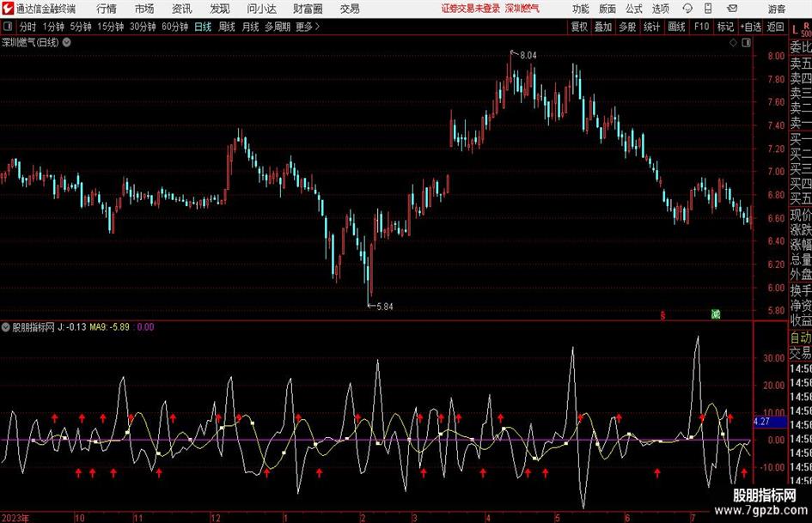Toggle the left sidebar panel icon

tap(8, 27)
